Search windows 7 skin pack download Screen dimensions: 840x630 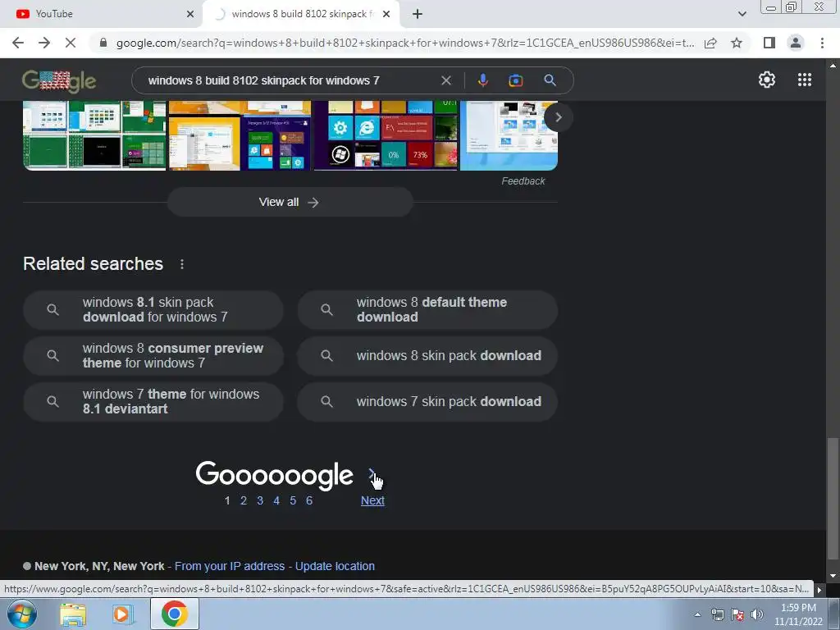point(427,402)
